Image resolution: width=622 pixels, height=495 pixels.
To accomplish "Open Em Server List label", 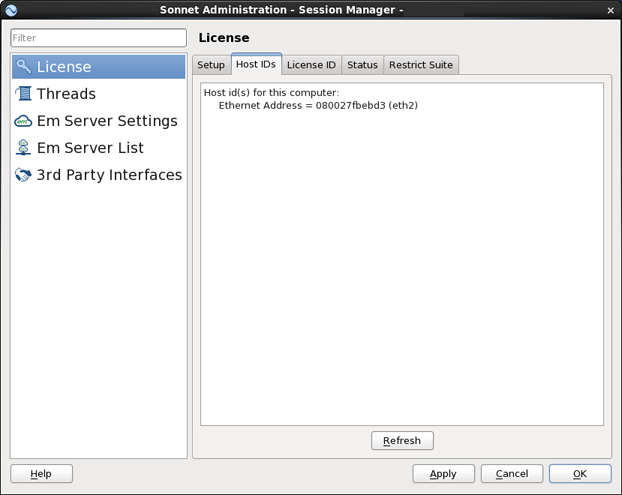I will point(90,148).
